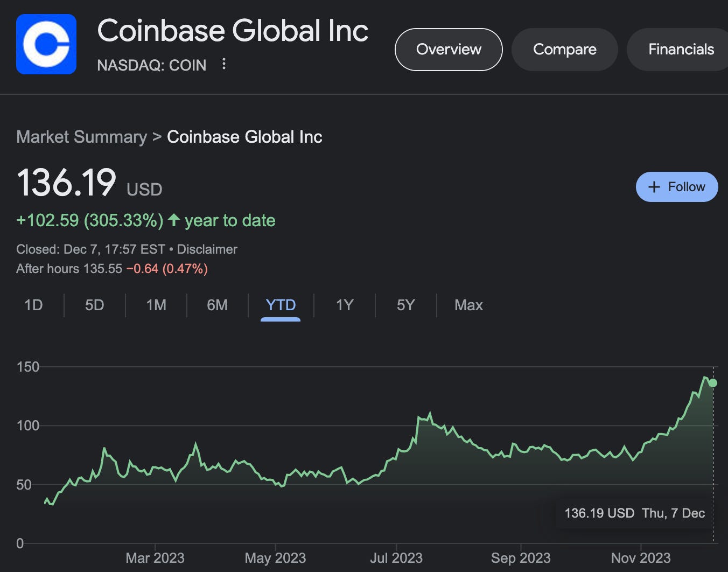Open the three-dot overflow menu beside NASDAQ: COIN

pos(224,64)
